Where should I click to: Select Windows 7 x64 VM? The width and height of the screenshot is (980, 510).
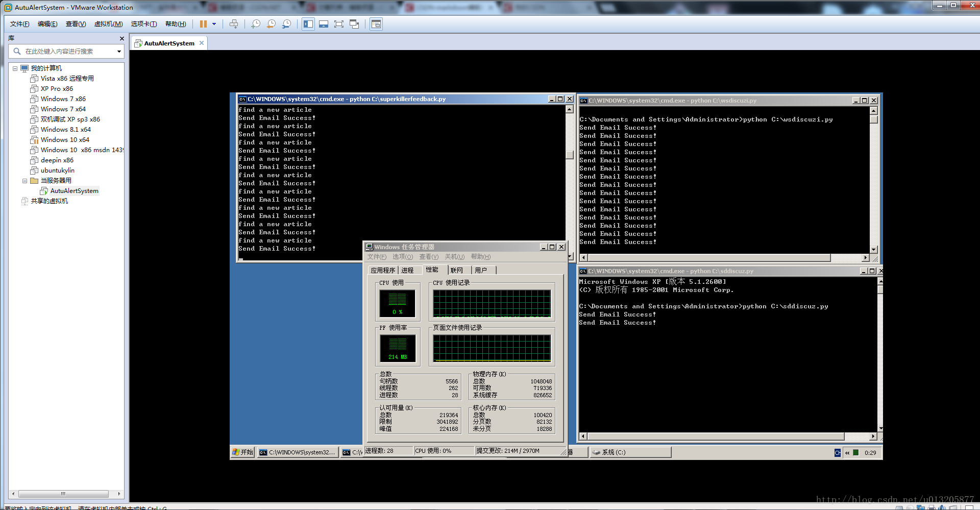[58, 109]
